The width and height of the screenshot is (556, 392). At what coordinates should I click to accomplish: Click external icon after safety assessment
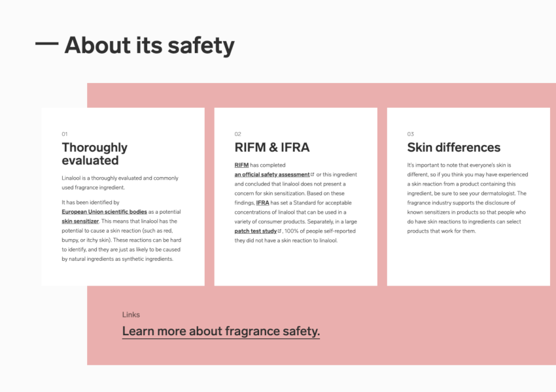pos(313,174)
